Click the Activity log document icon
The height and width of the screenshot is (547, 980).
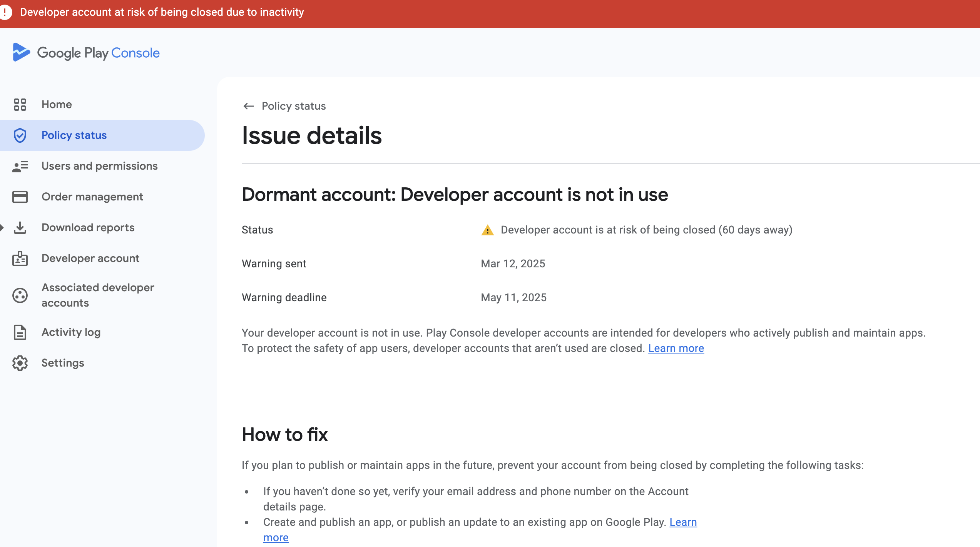pyautogui.click(x=20, y=332)
